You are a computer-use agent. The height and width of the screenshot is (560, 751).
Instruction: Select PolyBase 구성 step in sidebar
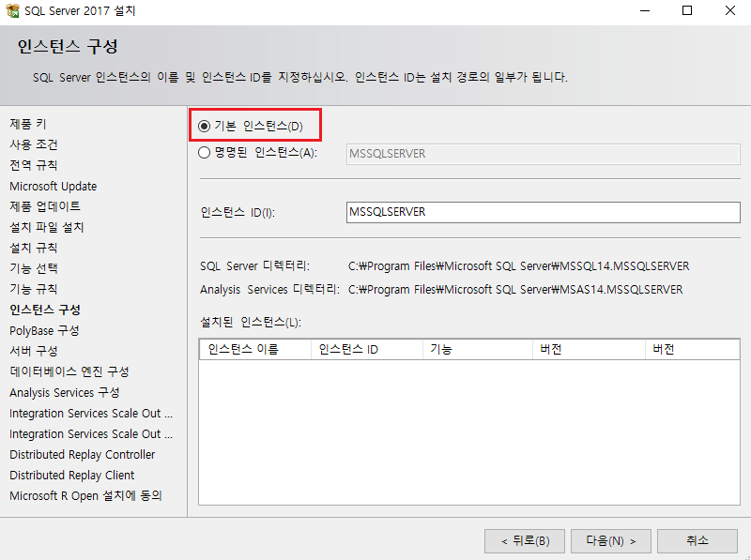coord(44,330)
